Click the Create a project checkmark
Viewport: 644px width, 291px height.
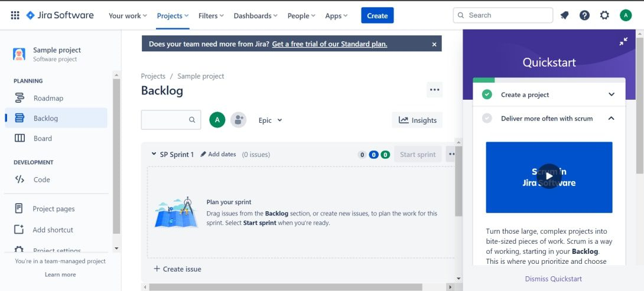point(487,94)
